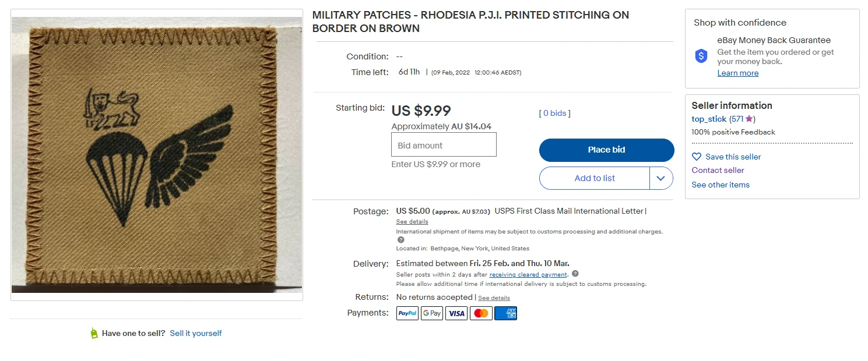Click Contact seller link
Viewport: 868px width, 361px height.
(x=718, y=170)
